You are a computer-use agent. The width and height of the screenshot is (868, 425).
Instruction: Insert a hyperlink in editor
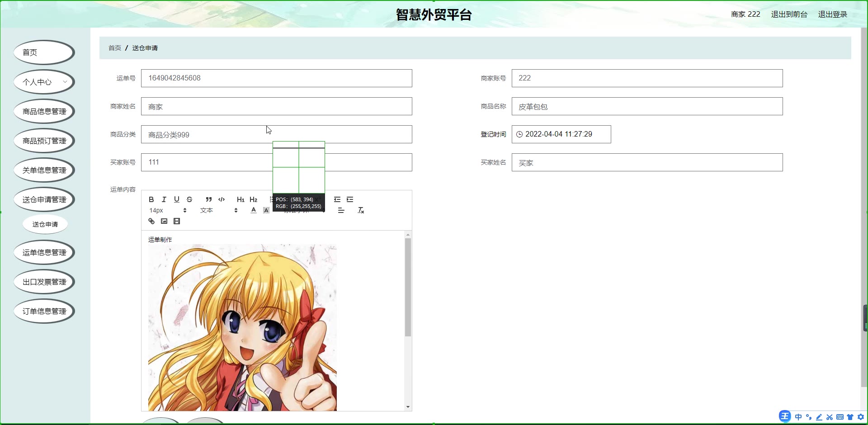(x=151, y=221)
